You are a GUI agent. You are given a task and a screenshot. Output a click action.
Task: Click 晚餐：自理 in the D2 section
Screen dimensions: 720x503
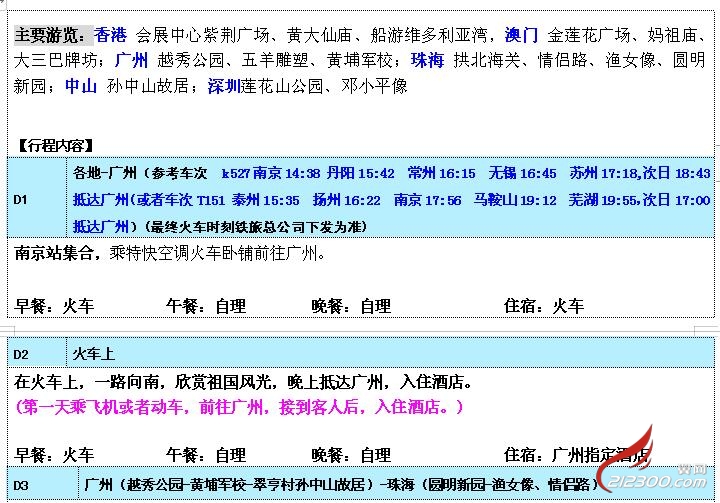(x=351, y=455)
